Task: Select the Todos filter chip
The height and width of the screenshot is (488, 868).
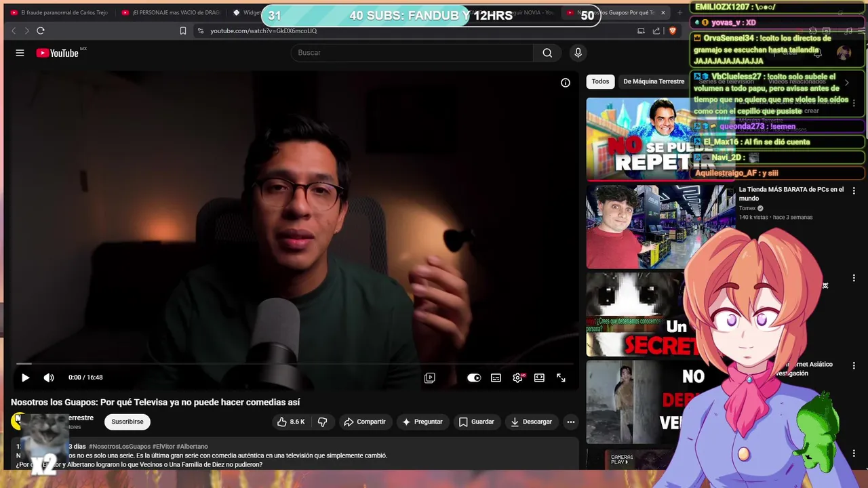Action: [600, 81]
